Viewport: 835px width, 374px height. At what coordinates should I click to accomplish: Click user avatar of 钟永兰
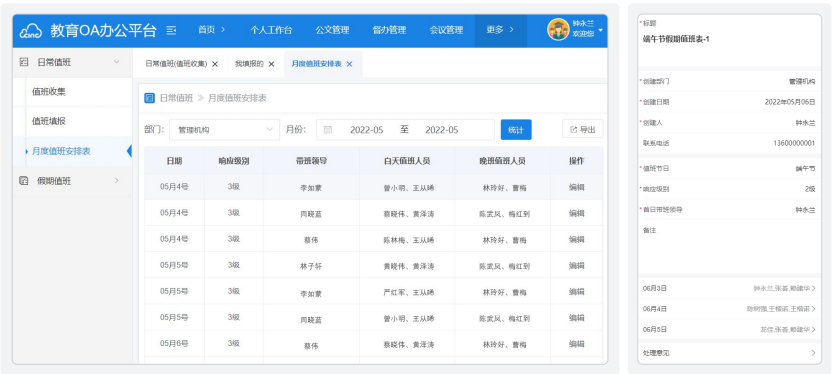click(x=558, y=30)
